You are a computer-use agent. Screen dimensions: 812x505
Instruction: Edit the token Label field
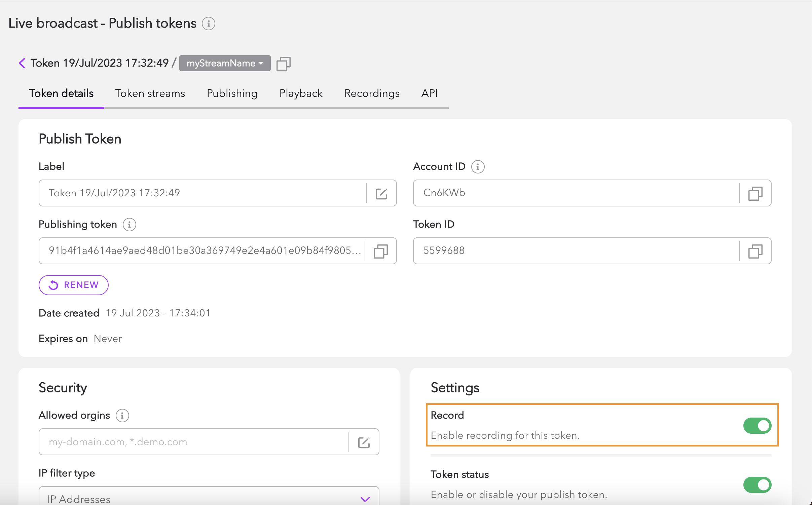[x=381, y=193]
